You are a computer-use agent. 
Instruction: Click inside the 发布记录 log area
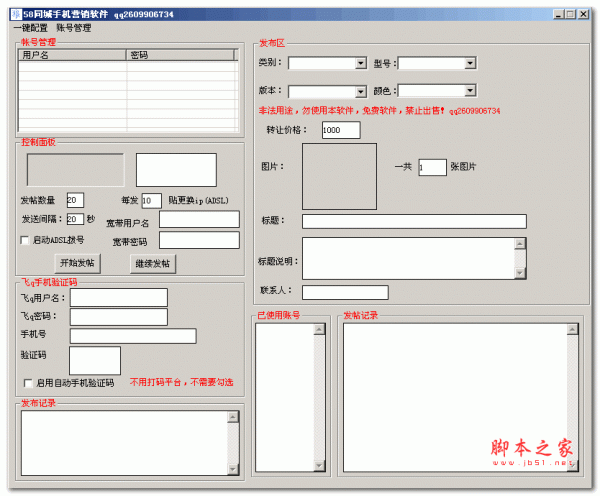[x=124, y=443]
